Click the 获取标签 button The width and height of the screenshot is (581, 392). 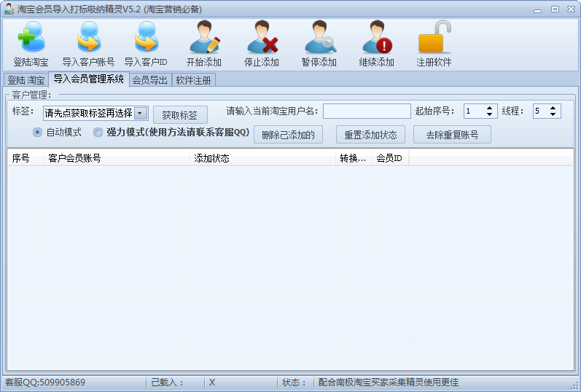coord(180,115)
